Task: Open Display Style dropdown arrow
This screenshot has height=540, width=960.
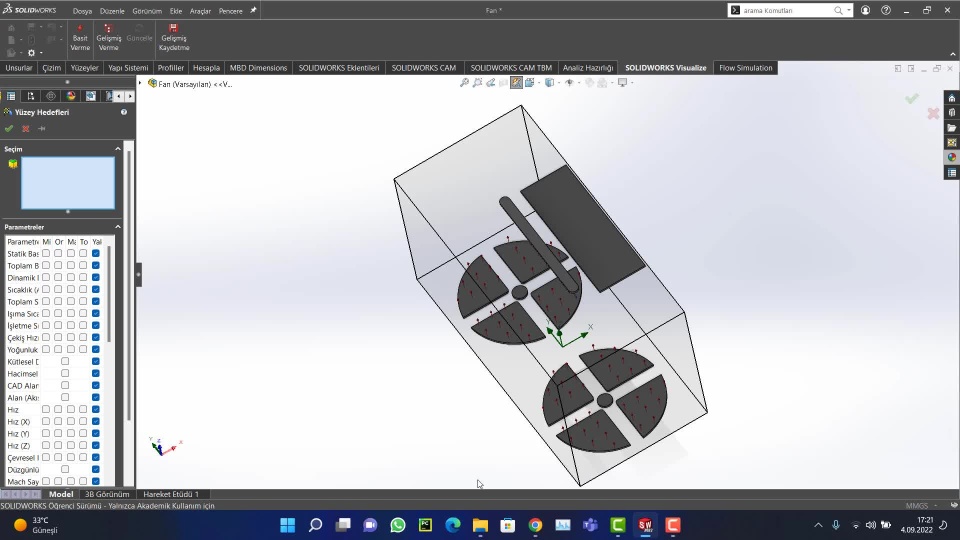Action: pos(558,83)
